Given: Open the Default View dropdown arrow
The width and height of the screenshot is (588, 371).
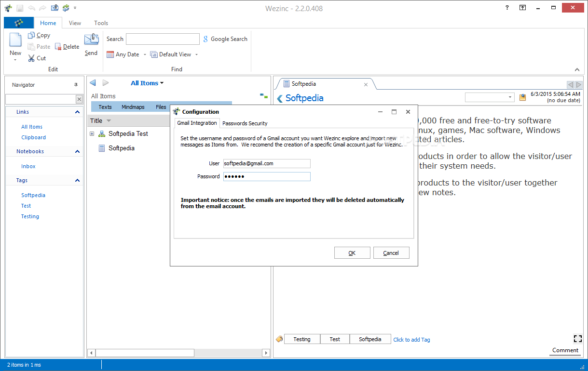Looking at the screenshot, I should pos(196,54).
